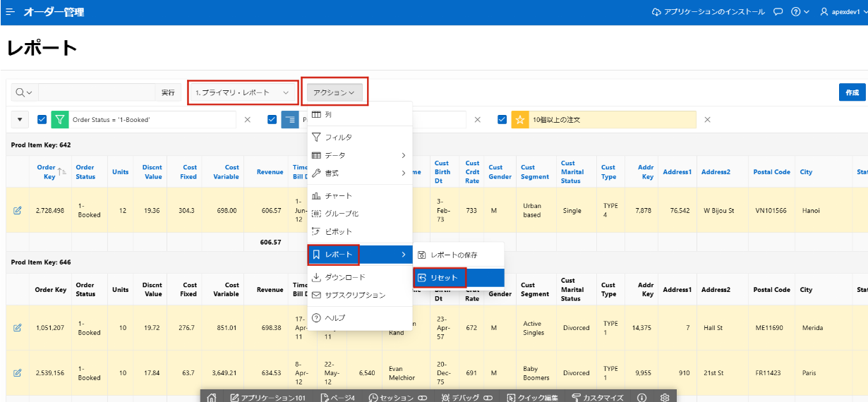This screenshot has height=402, width=868.
Task: Open セッション in the developer toolbar
Action: 398,398
